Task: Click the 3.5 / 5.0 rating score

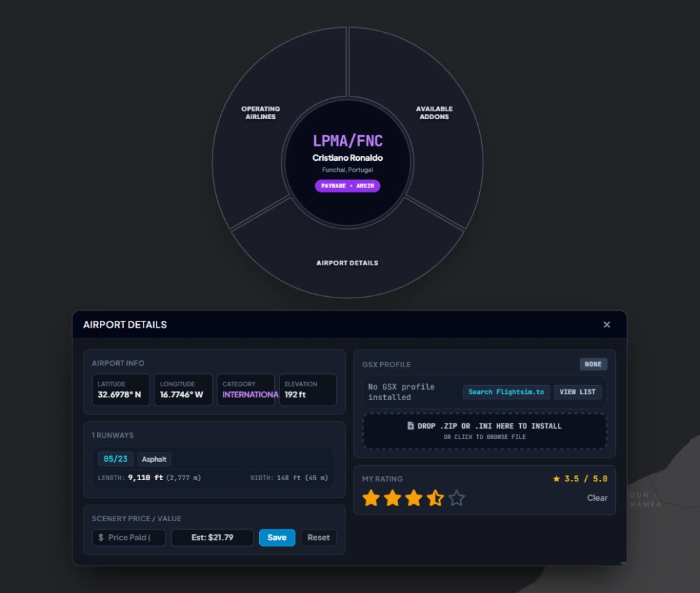Action: [580, 479]
